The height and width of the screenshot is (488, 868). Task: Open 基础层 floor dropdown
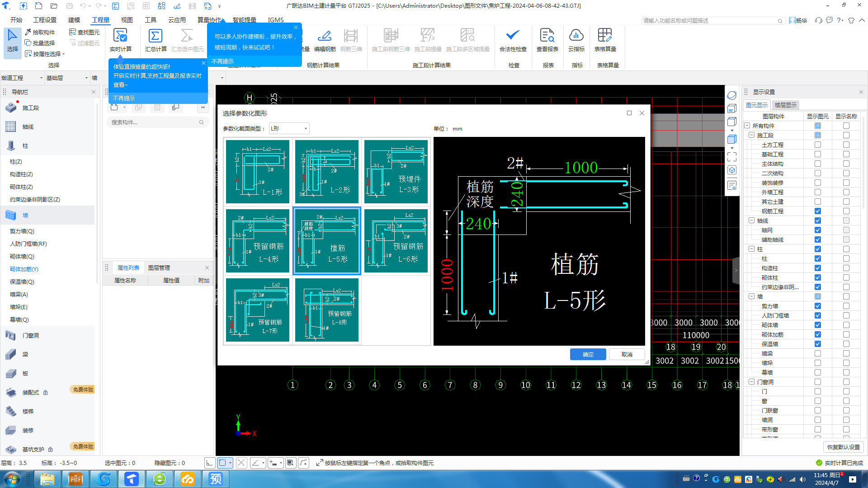pos(67,78)
